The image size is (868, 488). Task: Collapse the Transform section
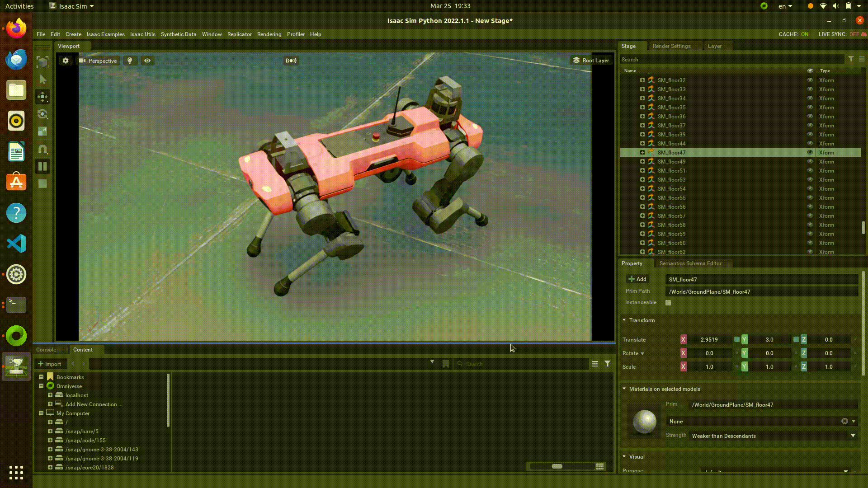point(624,320)
